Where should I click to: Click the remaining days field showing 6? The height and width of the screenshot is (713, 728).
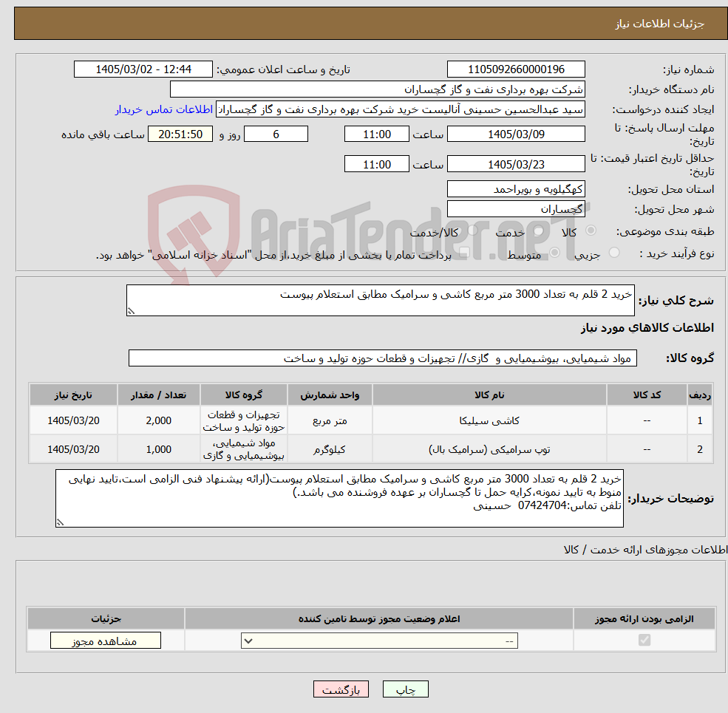pyautogui.click(x=276, y=134)
